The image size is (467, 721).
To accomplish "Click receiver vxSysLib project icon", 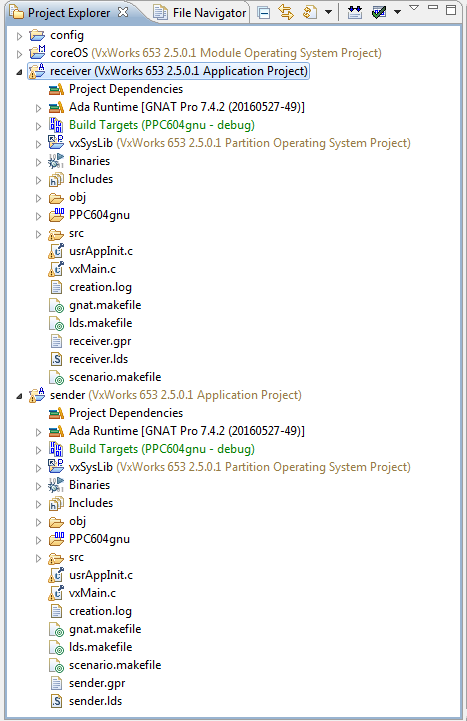I will [56, 143].
